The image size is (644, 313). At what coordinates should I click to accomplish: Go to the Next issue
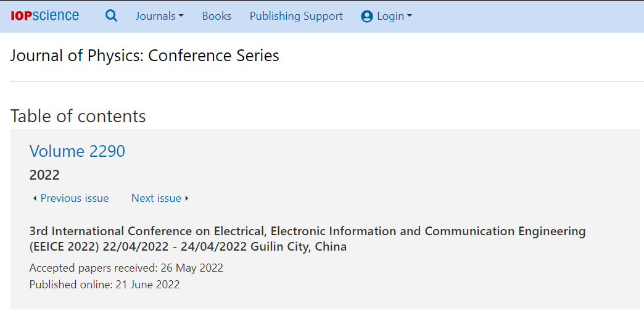pyautogui.click(x=156, y=198)
